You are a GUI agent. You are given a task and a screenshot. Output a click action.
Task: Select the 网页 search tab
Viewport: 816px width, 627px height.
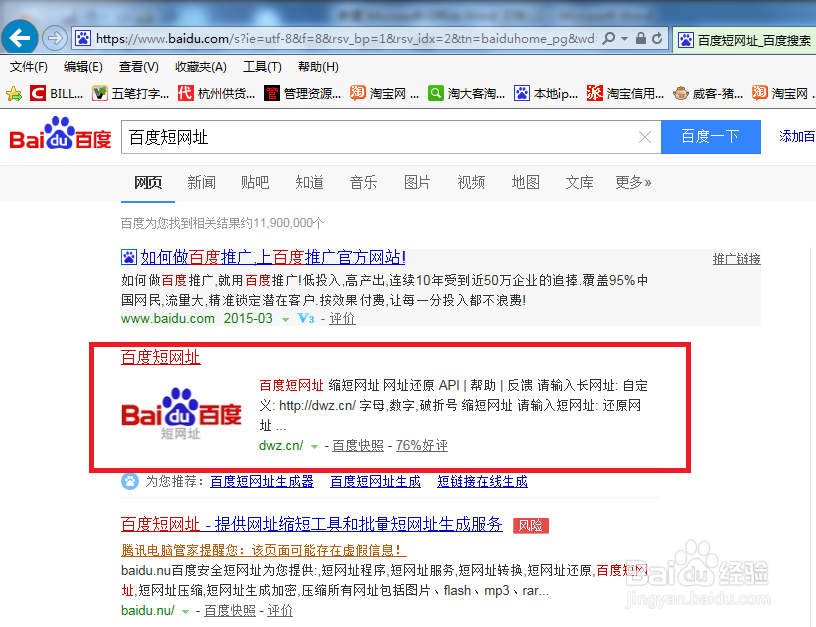[x=148, y=182]
